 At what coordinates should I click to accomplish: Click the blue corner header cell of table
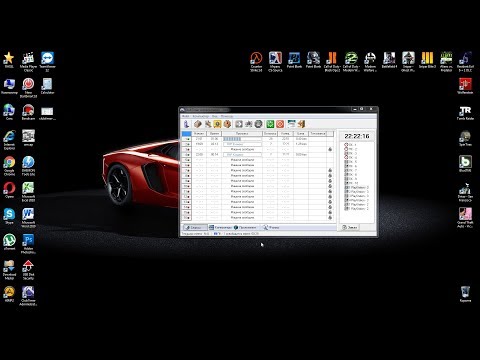[x=186, y=133]
